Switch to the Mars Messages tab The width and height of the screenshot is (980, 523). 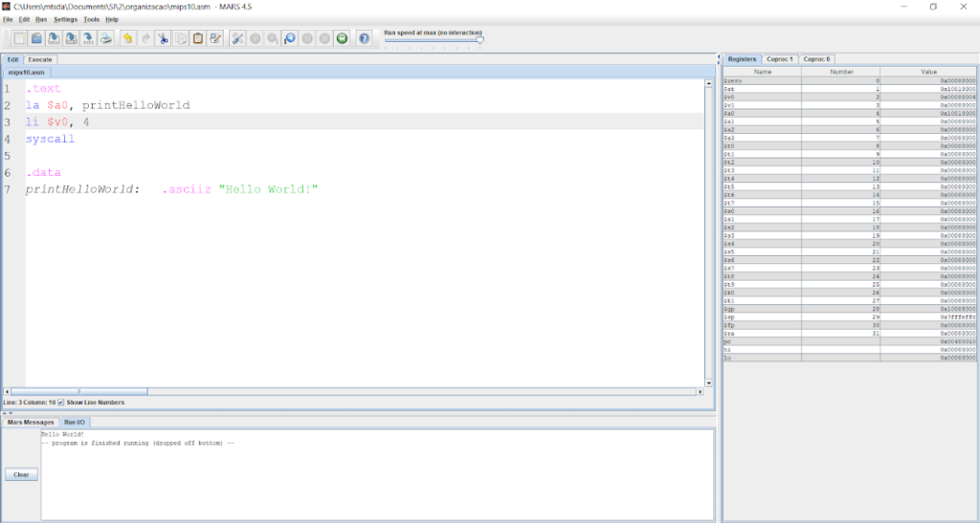(31, 422)
